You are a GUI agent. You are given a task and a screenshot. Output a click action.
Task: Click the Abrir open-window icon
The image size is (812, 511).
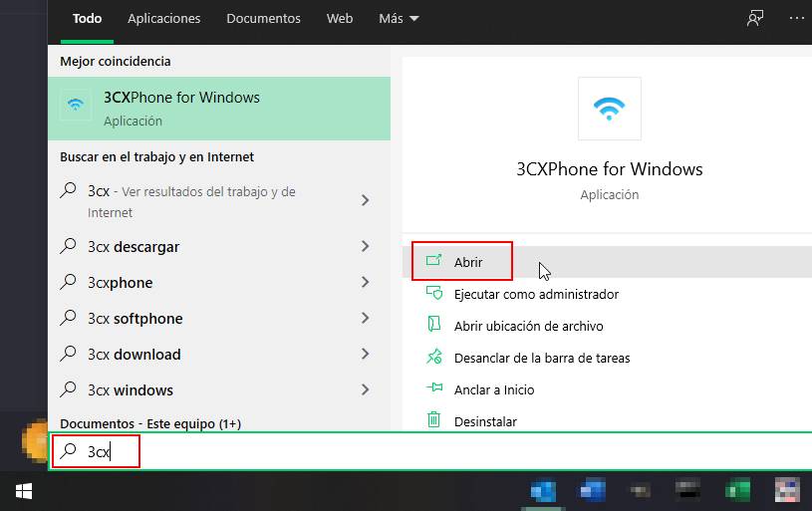434,260
